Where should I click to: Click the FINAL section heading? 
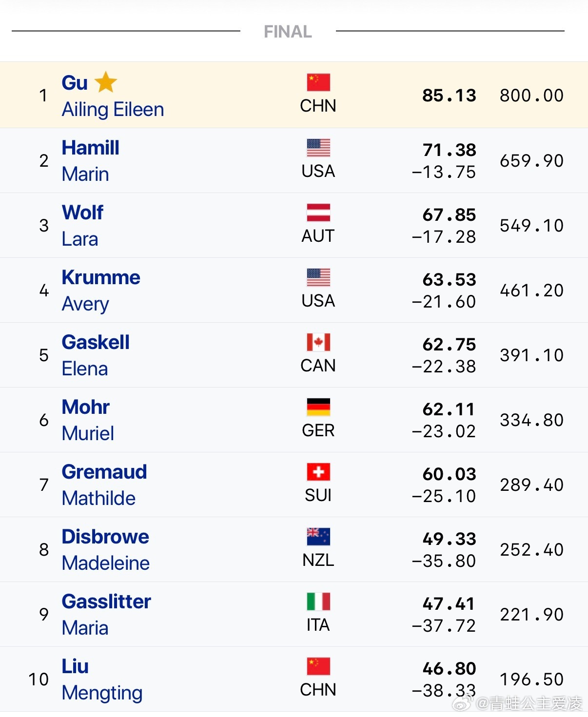pos(288,32)
